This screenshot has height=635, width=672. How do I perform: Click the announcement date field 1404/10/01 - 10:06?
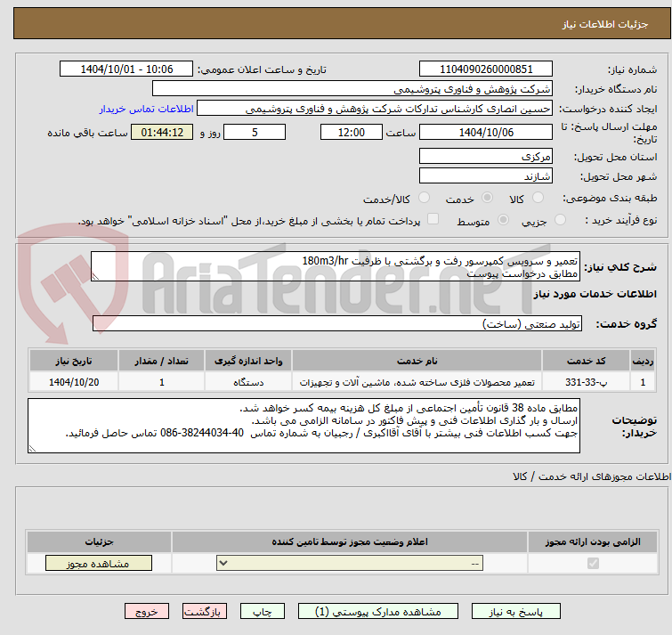126,69
